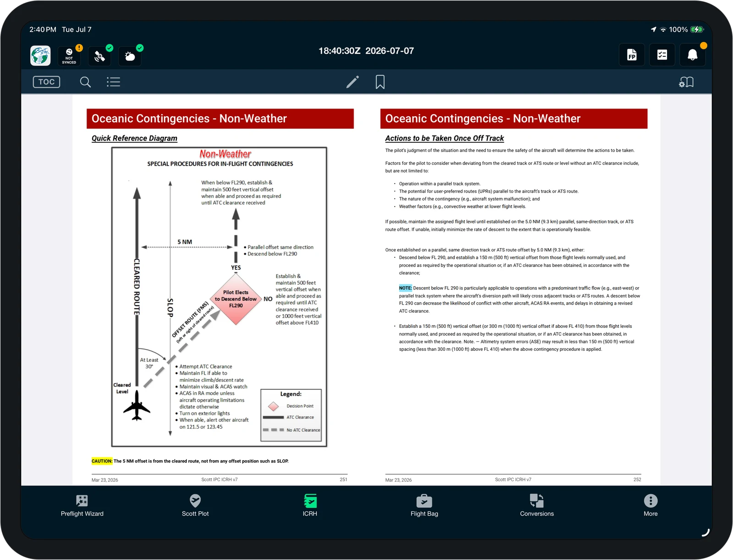Search the document with magnifier icon

pos(85,82)
